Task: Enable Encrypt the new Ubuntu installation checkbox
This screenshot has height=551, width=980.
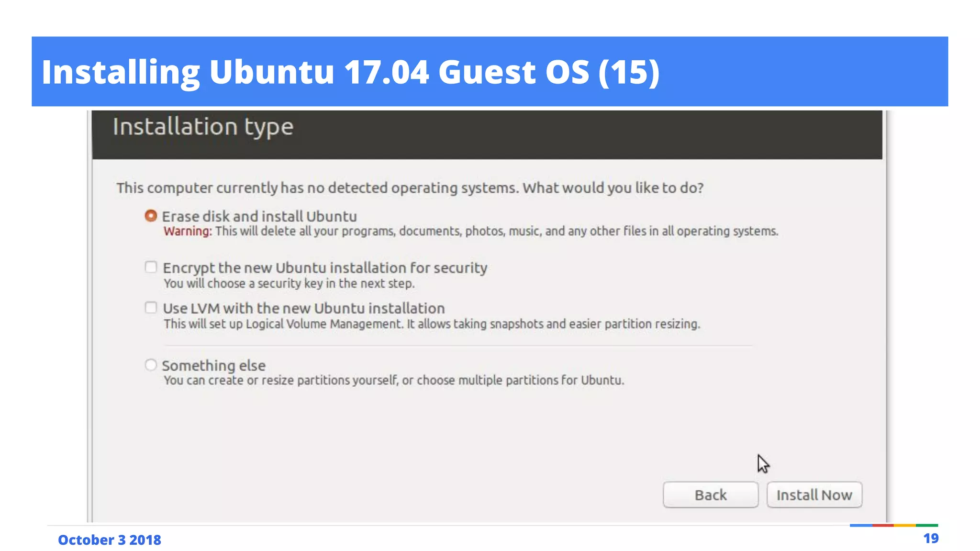Action: click(x=151, y=267)
